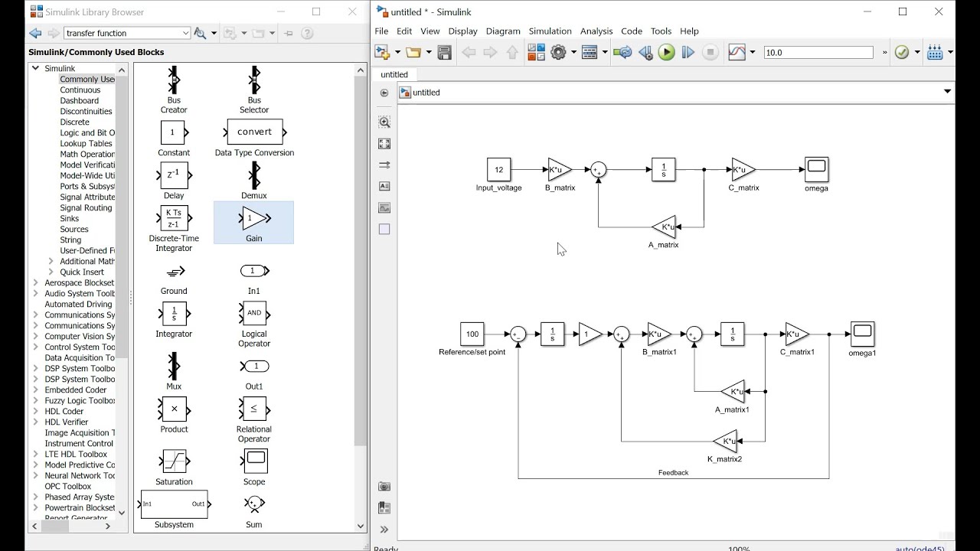Take a screenshot with the camera palette icon
The width and height of the screenshot is (980, 551).
384,486
